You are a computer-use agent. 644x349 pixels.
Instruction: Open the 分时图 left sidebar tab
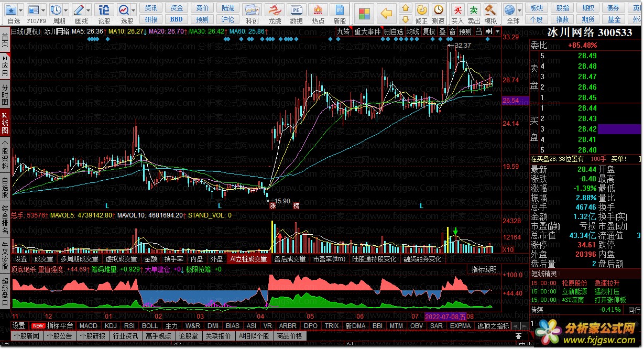(5, 93)
